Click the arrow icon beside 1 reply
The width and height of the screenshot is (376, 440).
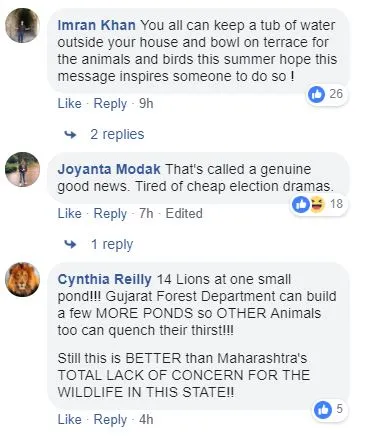pos(70,245)
